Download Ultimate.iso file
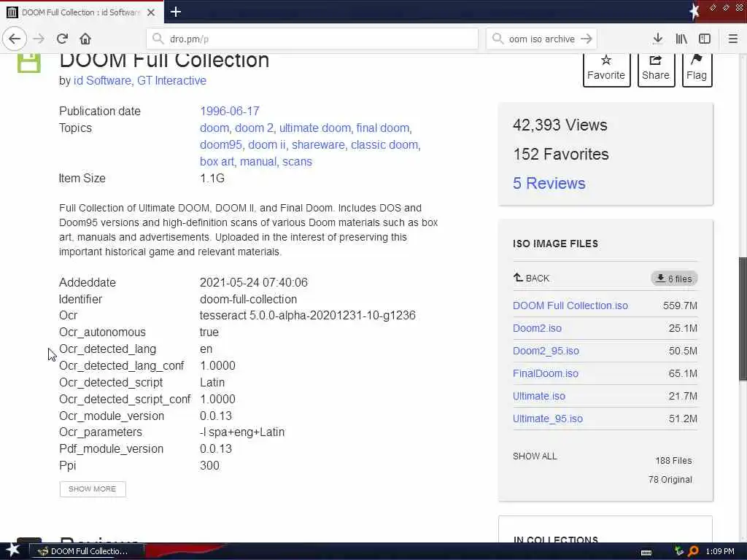The image size is (747, 560). pyautogui.click(x=539, y=396)
